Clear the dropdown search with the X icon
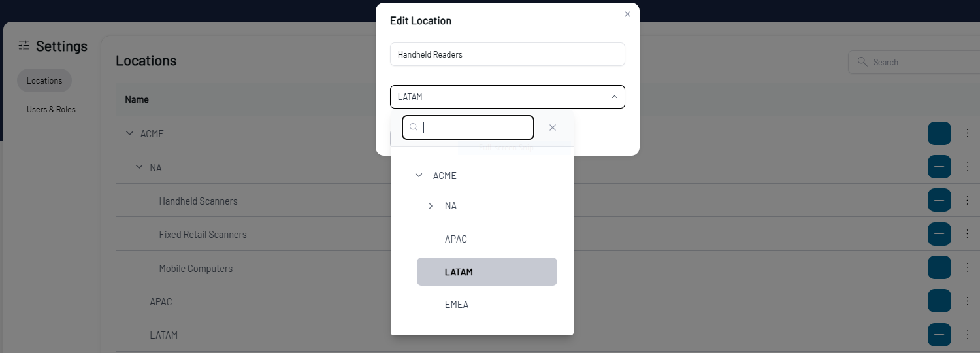Screen dimensions: 980x353 coord(553,127)
